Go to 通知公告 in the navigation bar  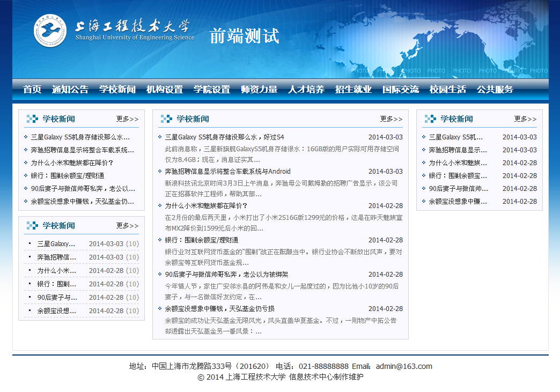(x=70, y=90)
